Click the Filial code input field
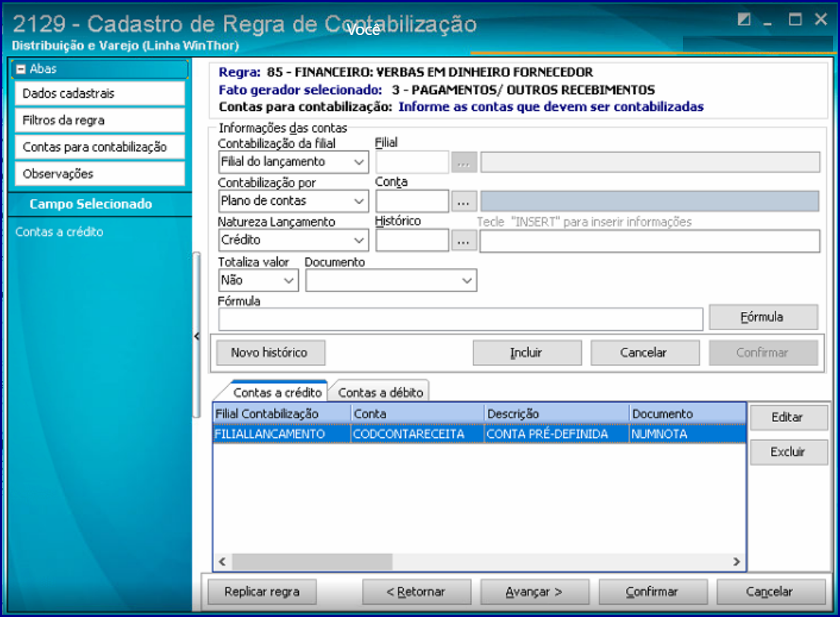 [412, 162]
